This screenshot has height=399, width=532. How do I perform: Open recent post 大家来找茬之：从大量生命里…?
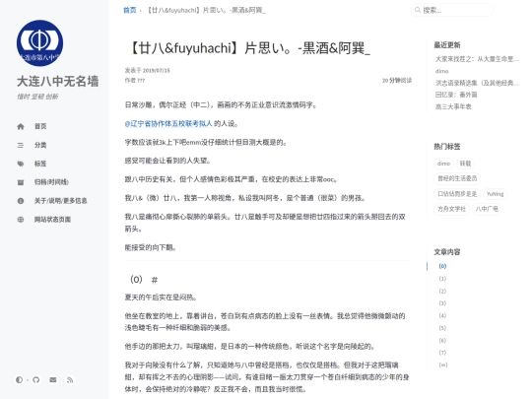click(477, 59)
